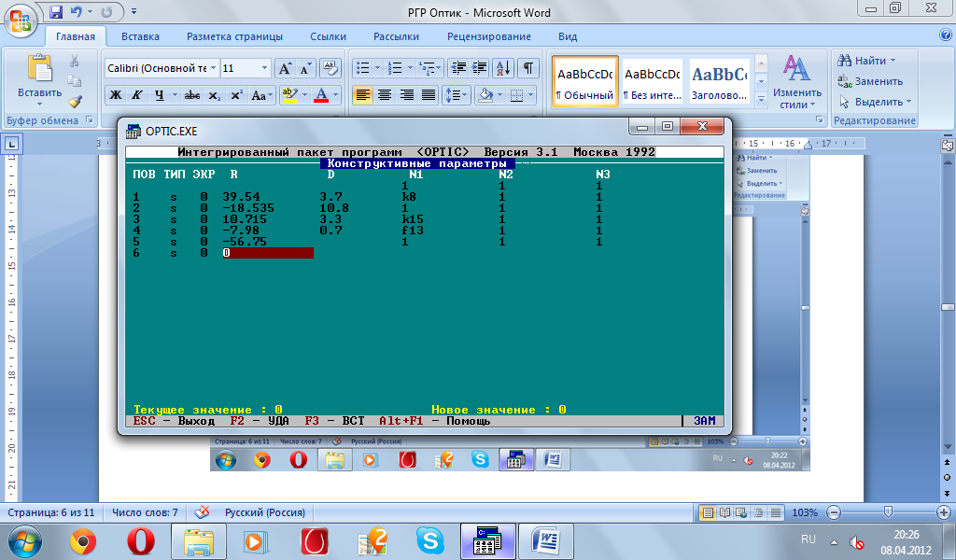Screen dimensions: 956x560
Task: Click the Word Office button orb
Action: click(x=21, y=21)
